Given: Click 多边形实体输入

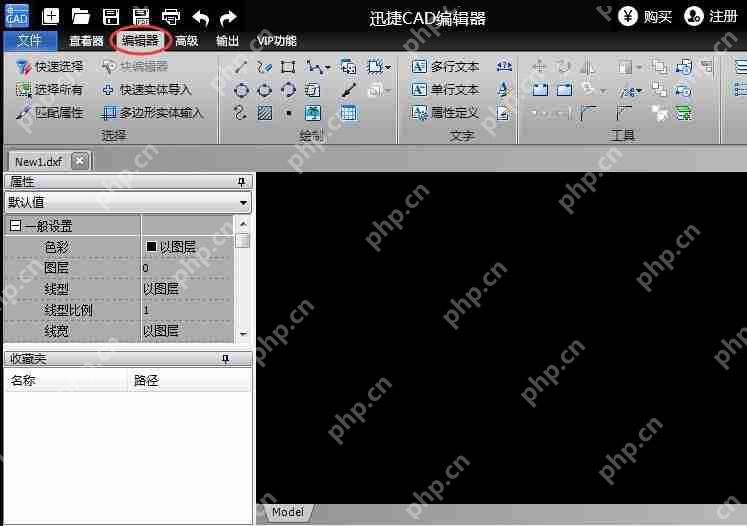Looking at the screenshot, I should [152, 113].
